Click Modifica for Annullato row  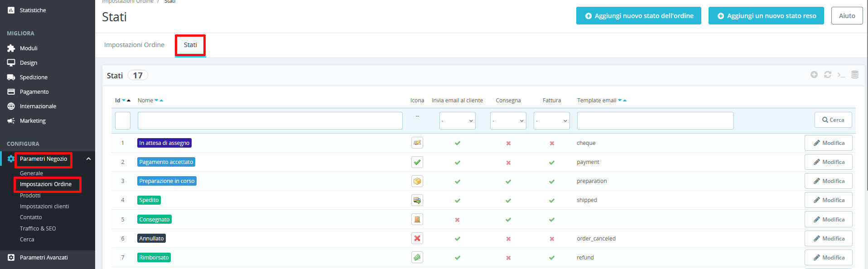pyautogui.click(x=828, y=238)
